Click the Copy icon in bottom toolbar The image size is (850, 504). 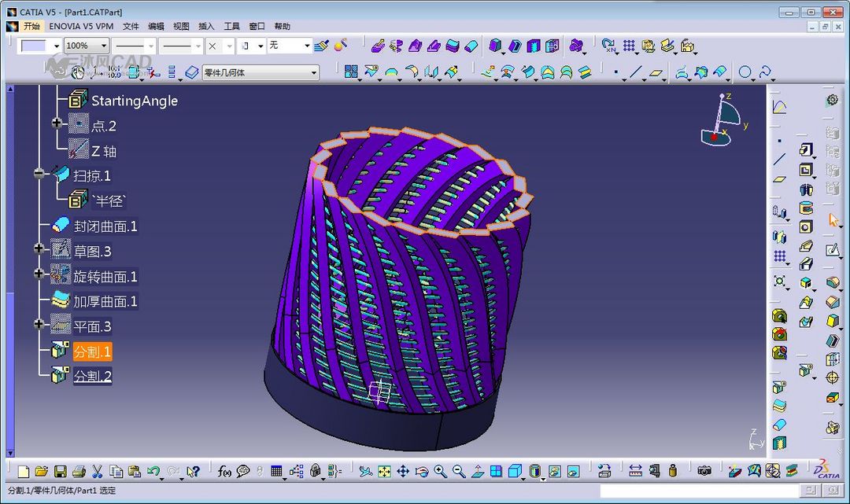[x=116, y=472]
